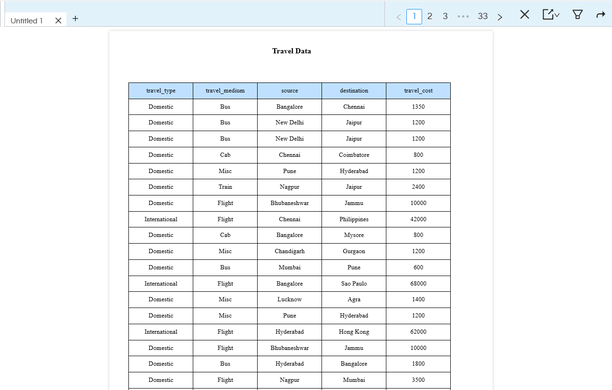Click the cost value 62000
612x390 pixels.
[418, 332]
